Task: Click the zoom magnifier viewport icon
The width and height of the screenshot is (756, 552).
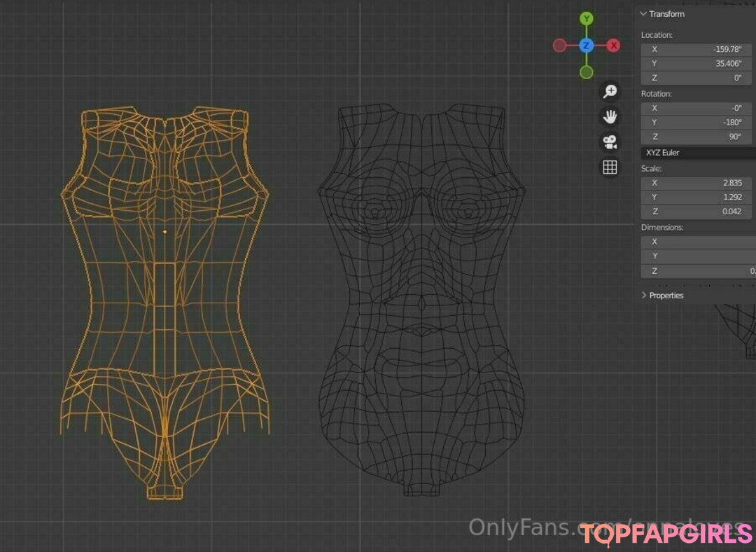Action: pyautogui.click(x=610, y=91)
